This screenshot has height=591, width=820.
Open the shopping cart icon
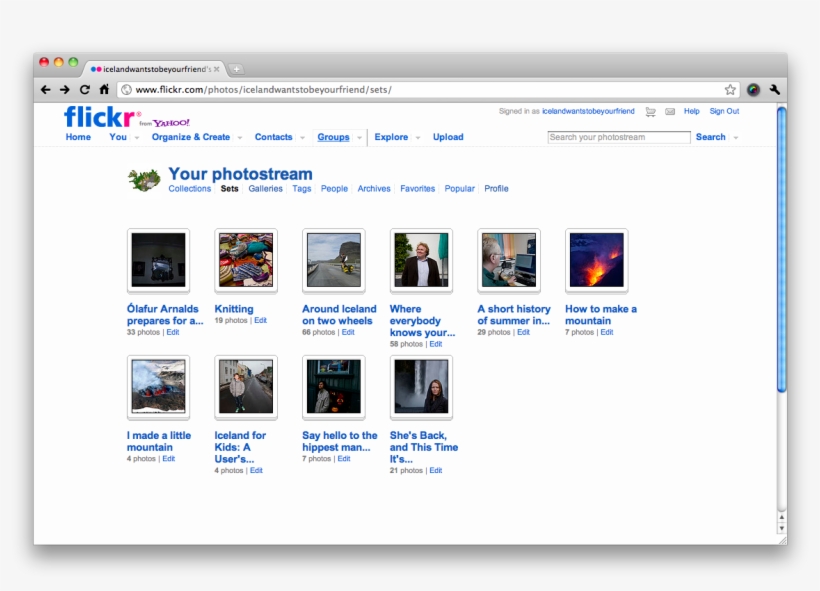click(650, 111)
